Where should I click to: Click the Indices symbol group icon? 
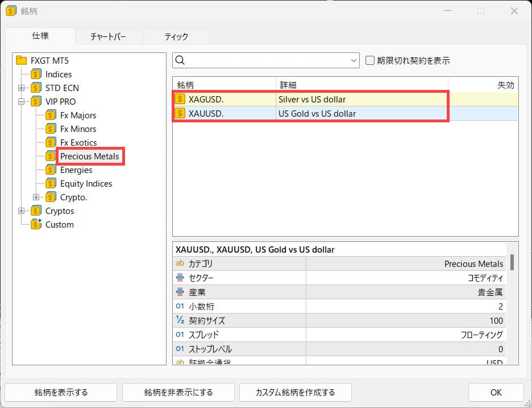36,75
